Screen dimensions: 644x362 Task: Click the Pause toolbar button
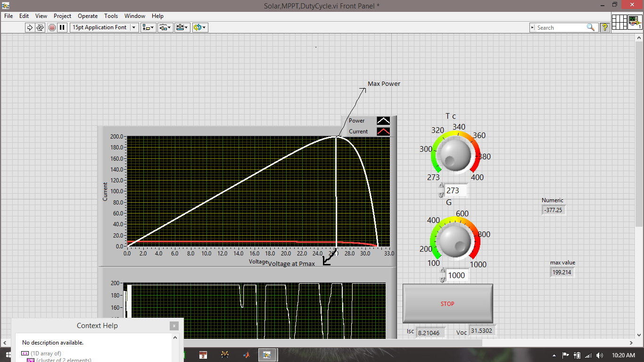(62, 27)
